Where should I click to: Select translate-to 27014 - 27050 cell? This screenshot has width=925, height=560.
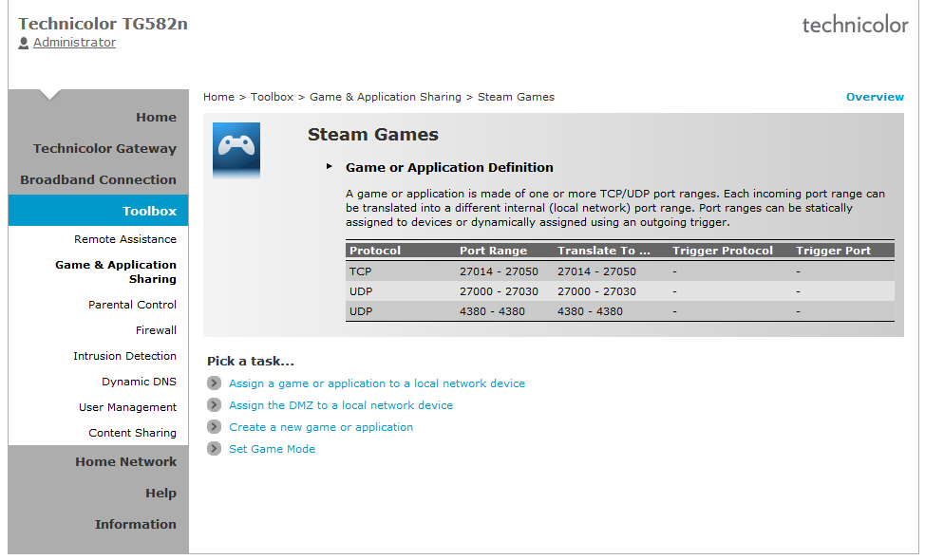point(597,271)
